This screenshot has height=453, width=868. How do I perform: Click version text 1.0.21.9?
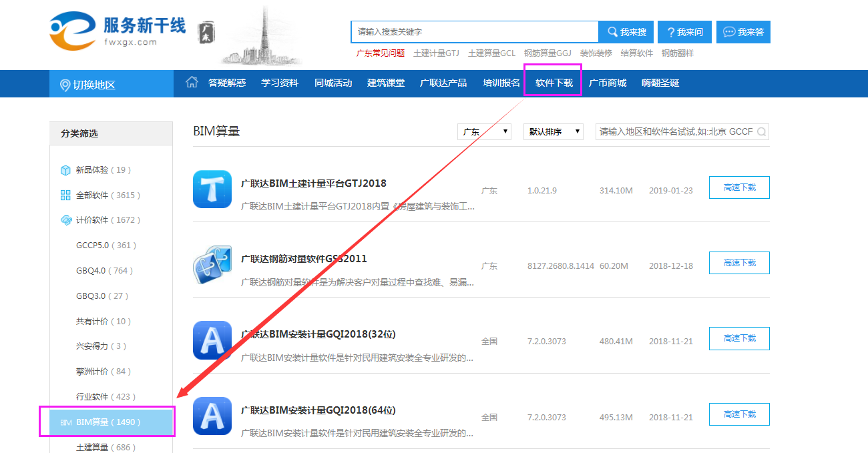[x=542, y=191]
